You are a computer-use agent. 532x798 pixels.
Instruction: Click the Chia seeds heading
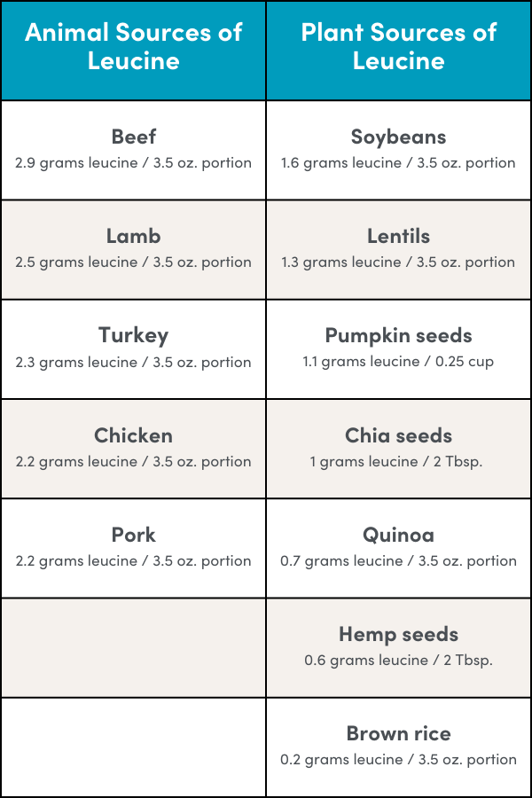click(x=398, y=435)
